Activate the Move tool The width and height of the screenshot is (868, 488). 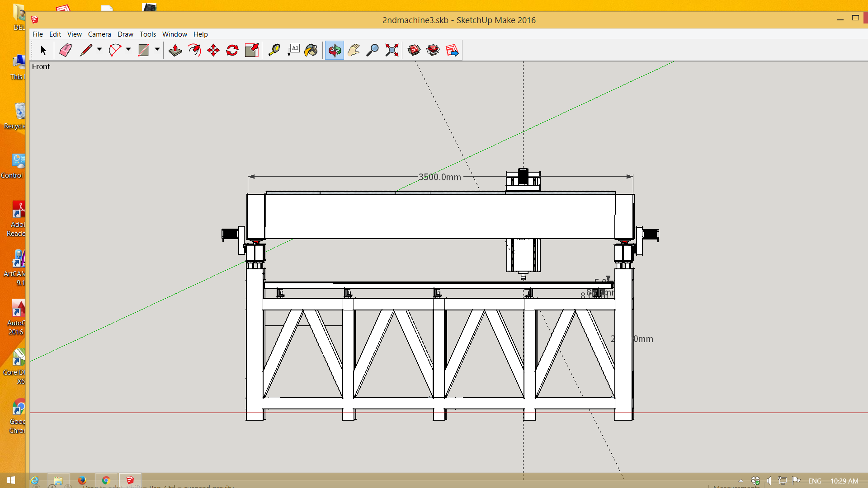tap(213, 50)
